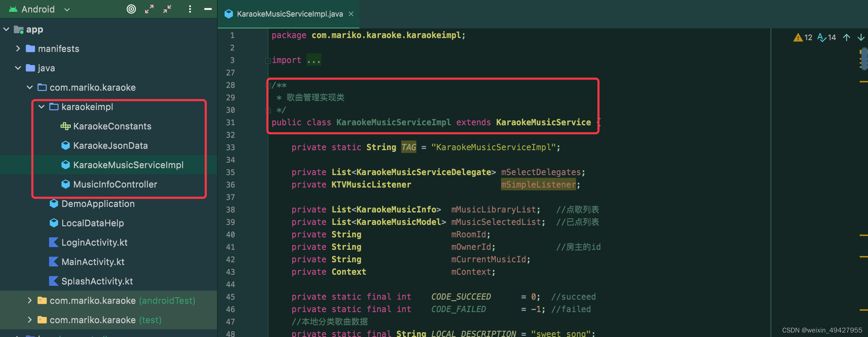Image resolution: width=868 pixels, height=337 pixels.
Task: Collapse the app module node
Action: (x=7, y=29)
